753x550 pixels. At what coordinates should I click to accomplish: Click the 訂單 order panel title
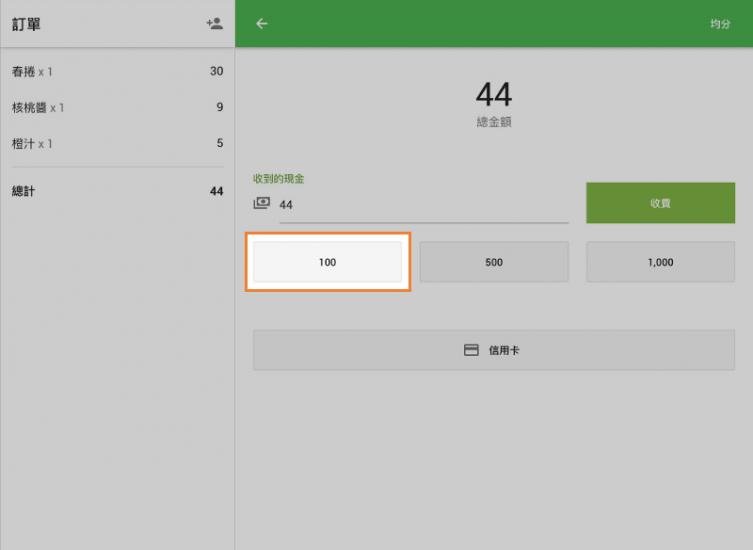pyautogui.click(x=27, y=24)
